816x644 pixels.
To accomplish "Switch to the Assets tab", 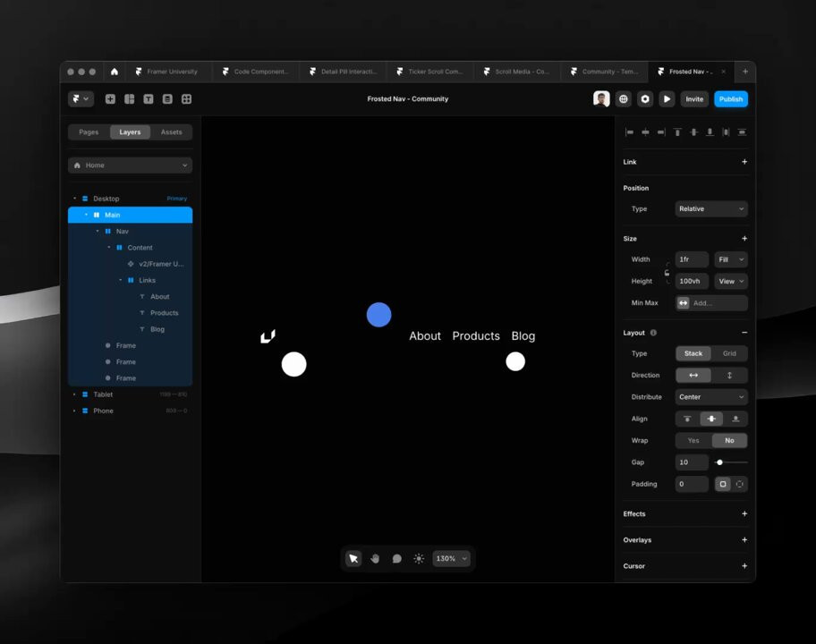I will pos(171,132).
